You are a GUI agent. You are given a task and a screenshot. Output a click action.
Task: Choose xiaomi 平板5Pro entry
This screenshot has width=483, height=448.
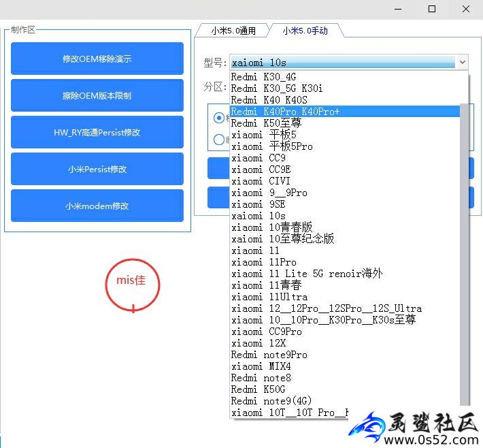pos(345,146)
